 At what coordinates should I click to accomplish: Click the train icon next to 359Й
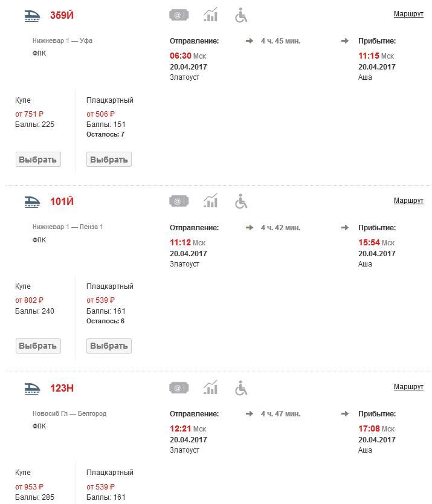point(32,16)
